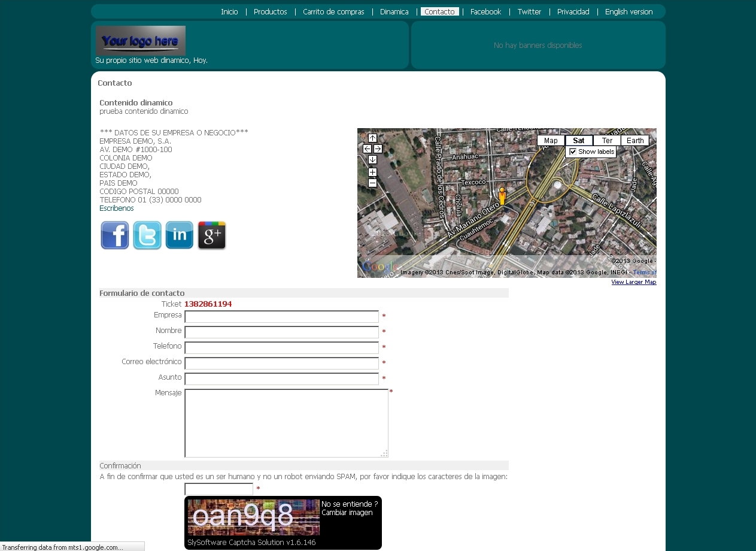Open the Productos menu item

click(x=271, y=12)
